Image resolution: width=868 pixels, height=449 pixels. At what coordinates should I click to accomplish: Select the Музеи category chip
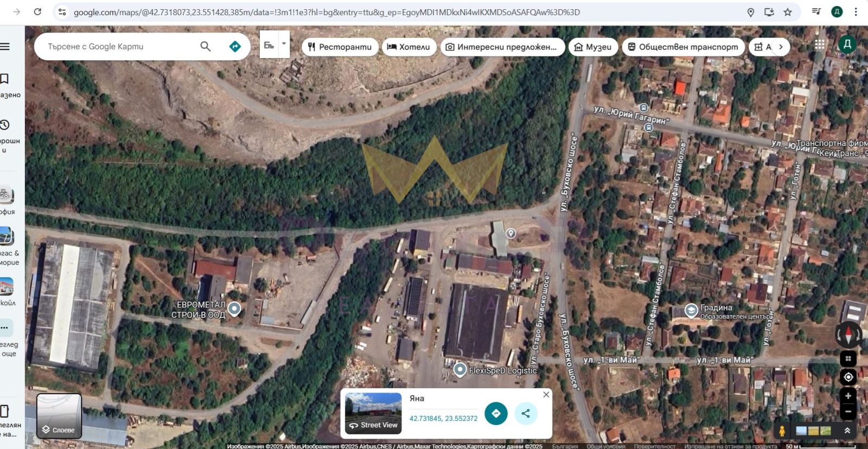pos(593,47)
